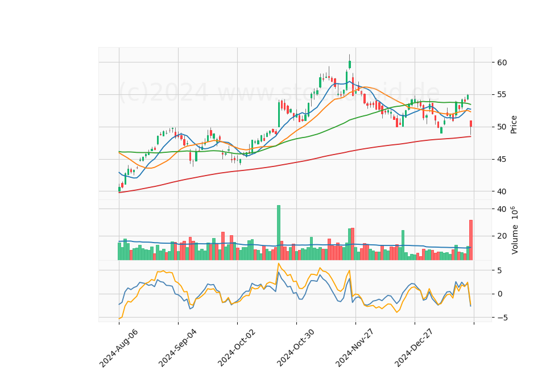Click the 2024-Sep-04 date label
The width and height of the screenshot is (546, 392).
(x=177, y=348)
